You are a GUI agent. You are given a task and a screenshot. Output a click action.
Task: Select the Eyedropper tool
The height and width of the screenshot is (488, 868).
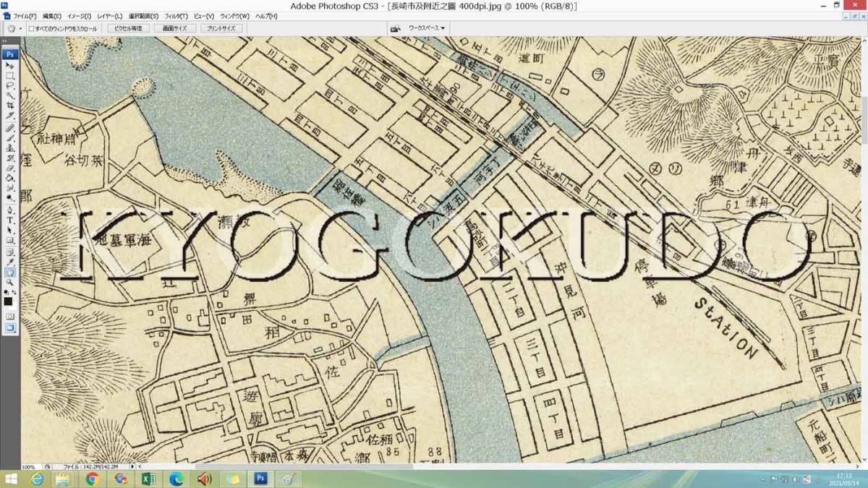(x=11, y=262)
